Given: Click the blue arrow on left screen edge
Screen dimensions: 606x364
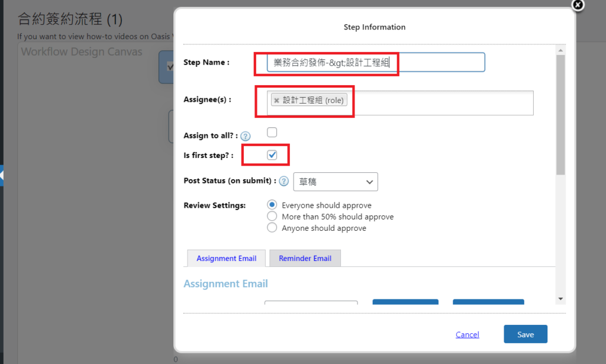Looking at the screenshot, I should coord(2,176).
